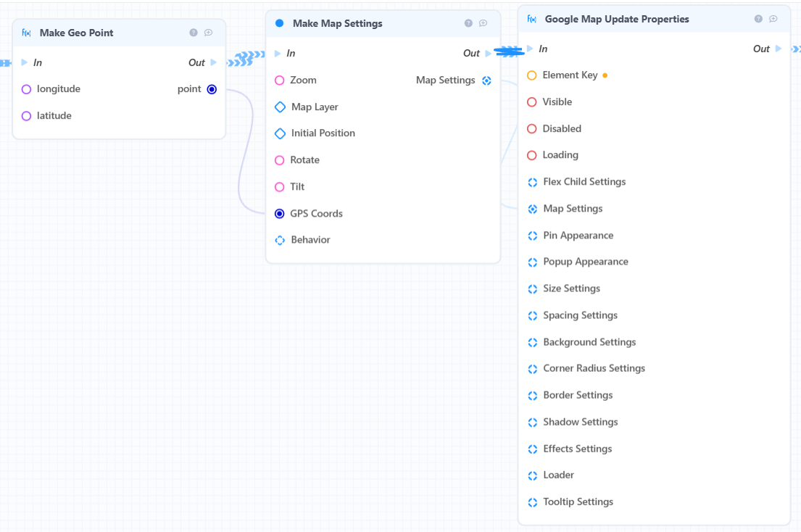This screenshot has height=532, width=801.
Task: Click the Out execution pin of Make Map Settings
Action: (488, 53)
